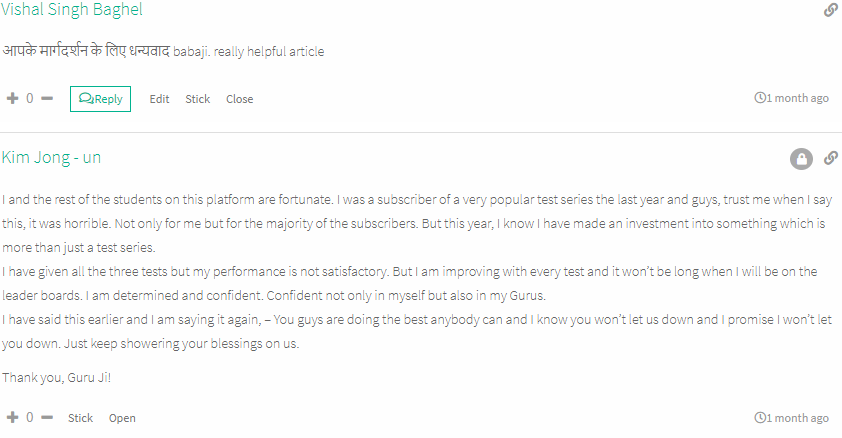Viewport: 842px width, 438px height.
Task: Edit Vishal Singh Baghel's comment
Action: point(159,99)
